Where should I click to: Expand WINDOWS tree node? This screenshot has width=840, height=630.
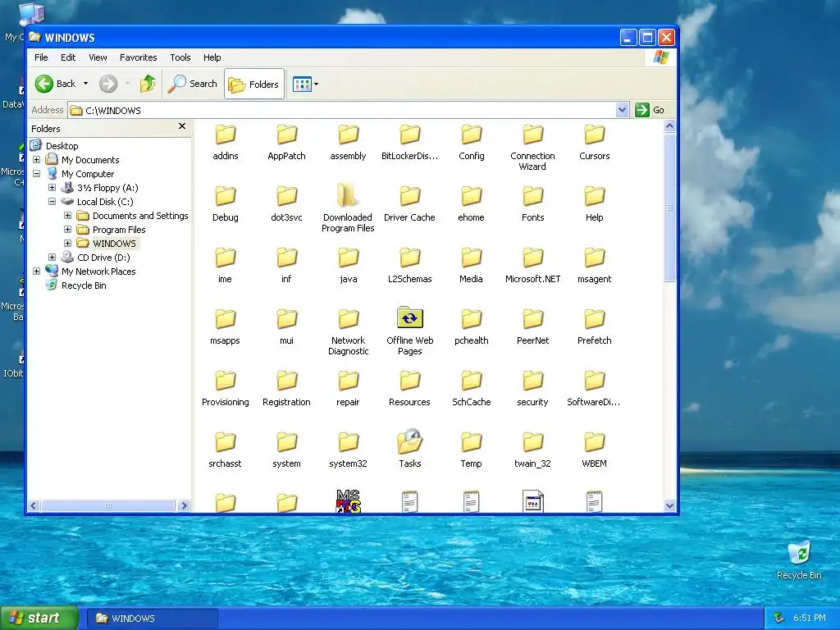click(x=67, y=243)
